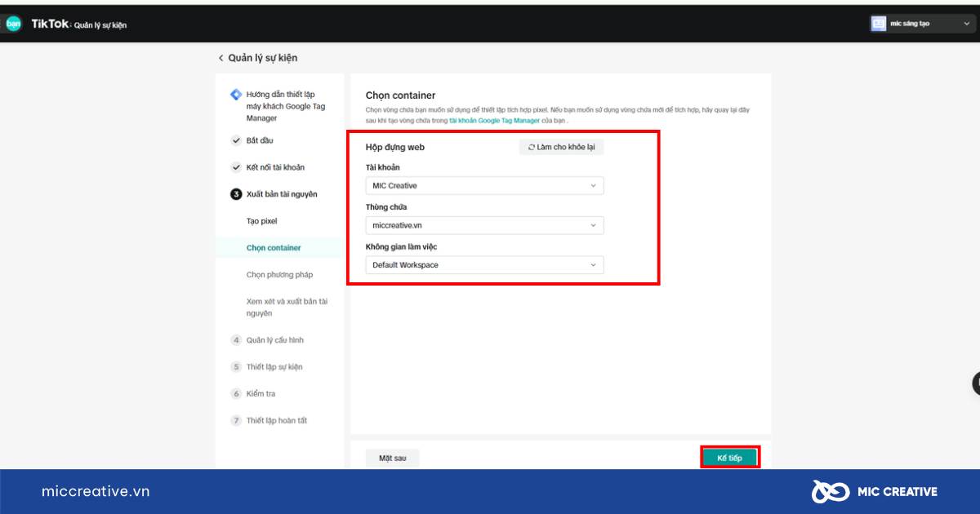Go back via Quản lý sự kiện arrow
The width and height of the screenshot is (980, 514).
tap(220, 58)
